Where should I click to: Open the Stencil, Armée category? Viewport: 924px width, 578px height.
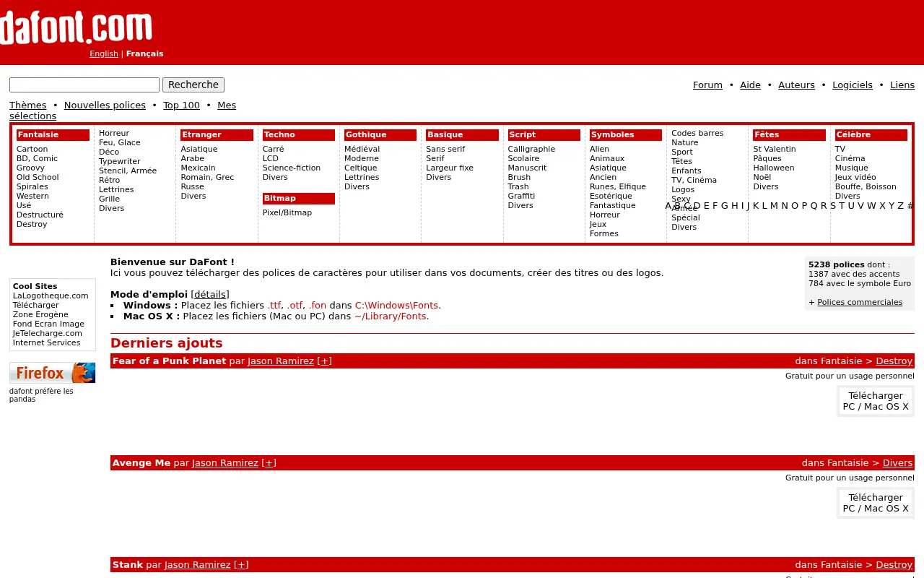(x=128, y=171)
